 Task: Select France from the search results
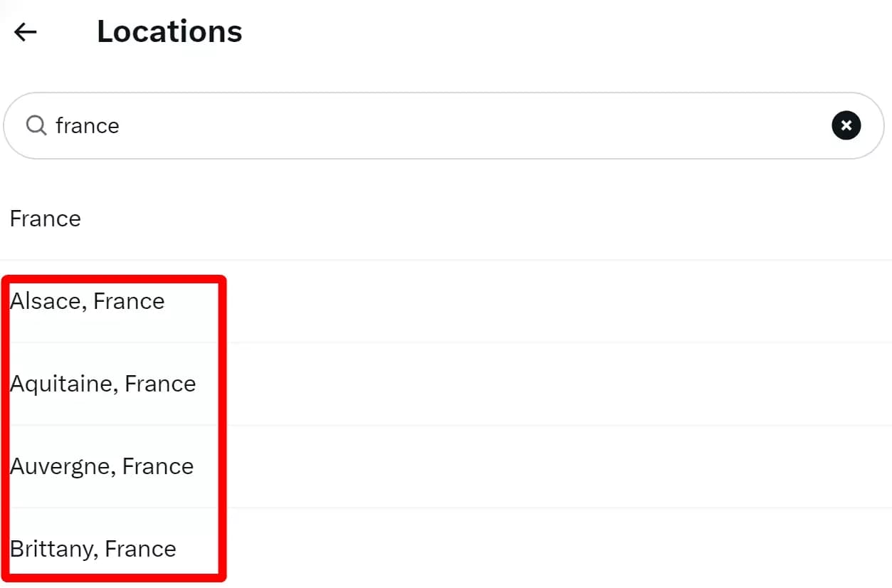tap(45, 219)
